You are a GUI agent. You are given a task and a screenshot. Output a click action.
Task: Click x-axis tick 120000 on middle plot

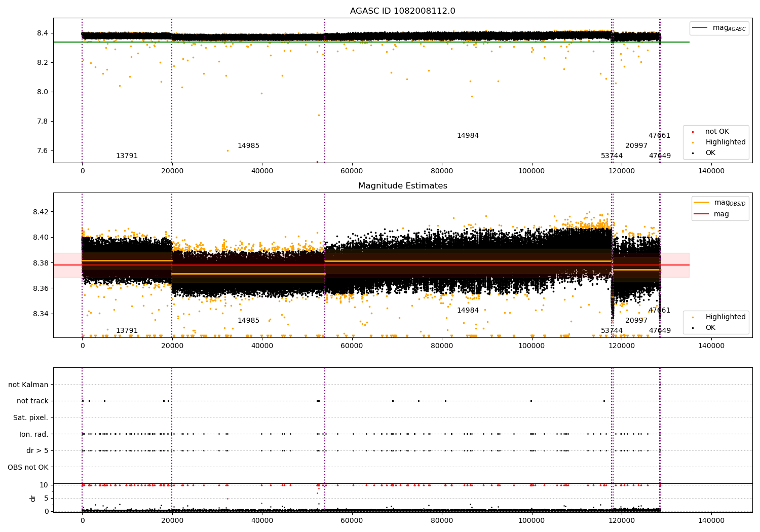tap(621, 346)
